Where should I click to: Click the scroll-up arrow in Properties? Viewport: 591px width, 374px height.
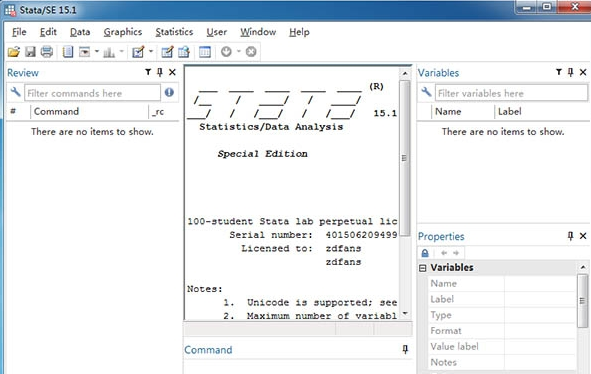pyautogui.click(x=583, y=267)
